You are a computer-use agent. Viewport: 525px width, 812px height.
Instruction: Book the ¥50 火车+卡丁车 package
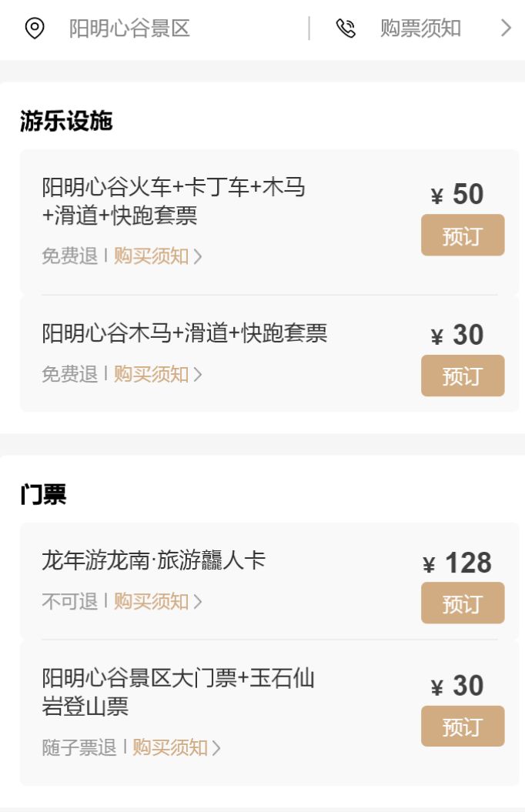pos(463,236)
